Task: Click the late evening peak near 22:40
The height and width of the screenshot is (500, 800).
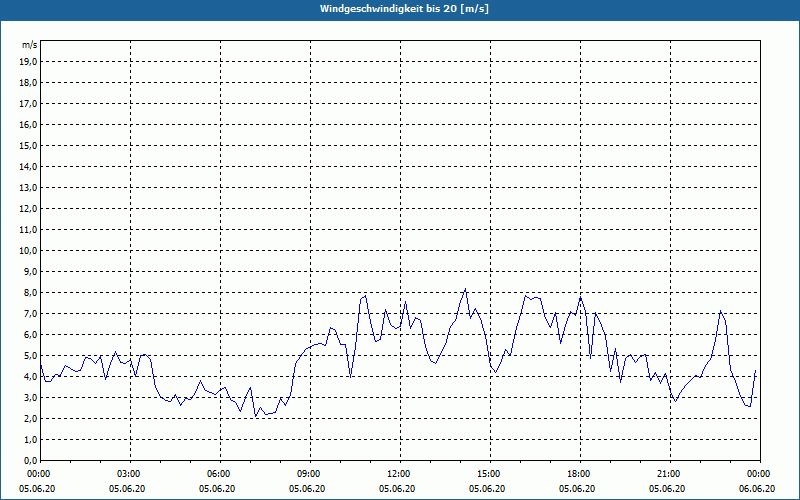Action: [x=720, y=311]
